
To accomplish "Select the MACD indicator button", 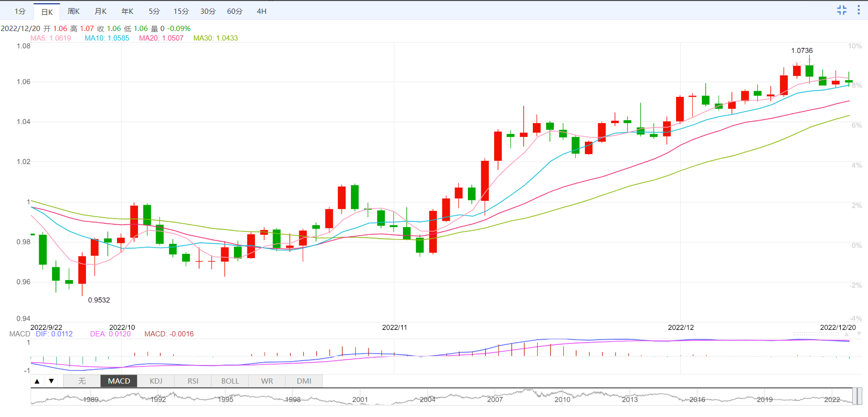I will click(x=119, y=381).
